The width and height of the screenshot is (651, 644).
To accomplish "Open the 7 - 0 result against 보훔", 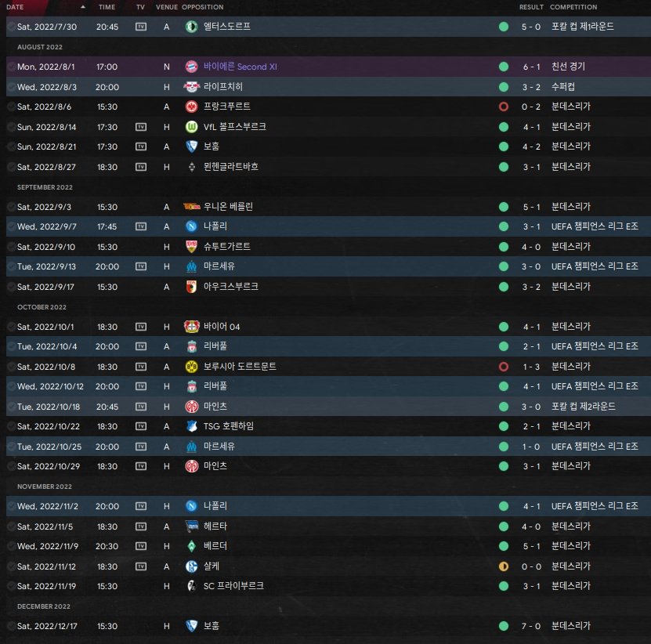I will click(530, 626).
